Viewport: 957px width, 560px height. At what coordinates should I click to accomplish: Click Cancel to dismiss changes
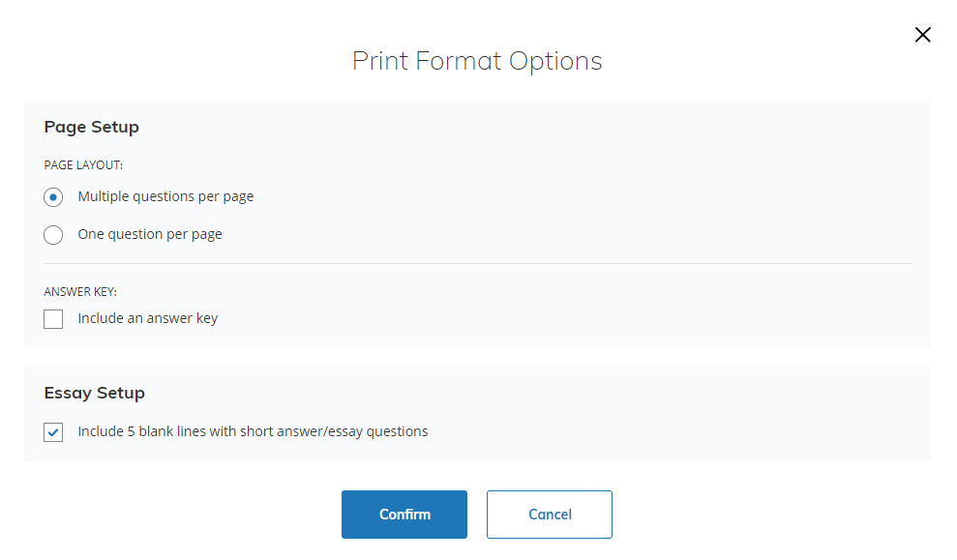coord(549,514)
